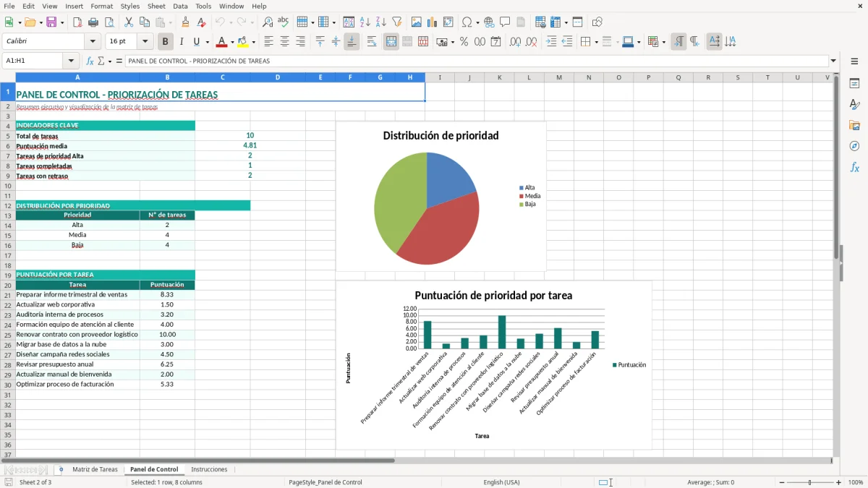Click the Print icon
This screenshot has width=868, height=488.
tap(93, 22)
